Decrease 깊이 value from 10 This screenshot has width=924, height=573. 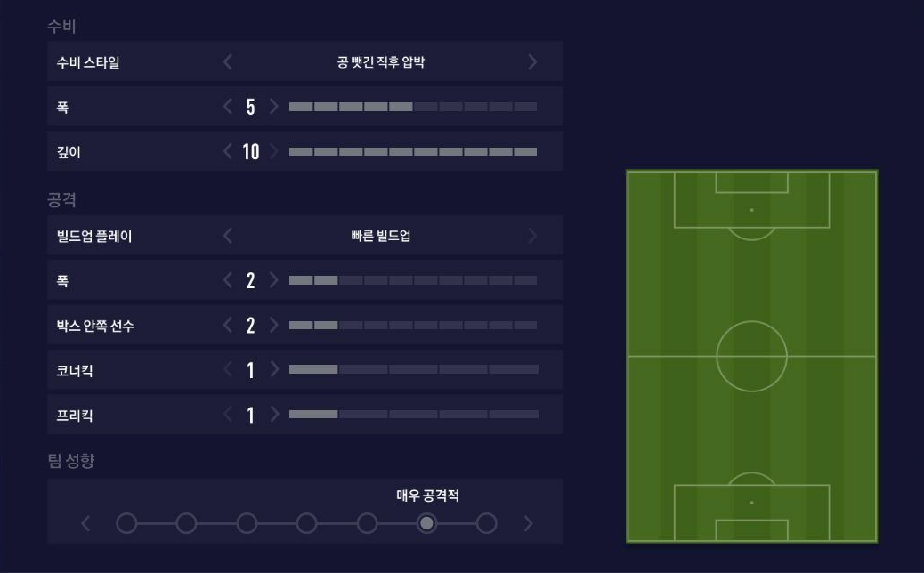pos(228,151)
